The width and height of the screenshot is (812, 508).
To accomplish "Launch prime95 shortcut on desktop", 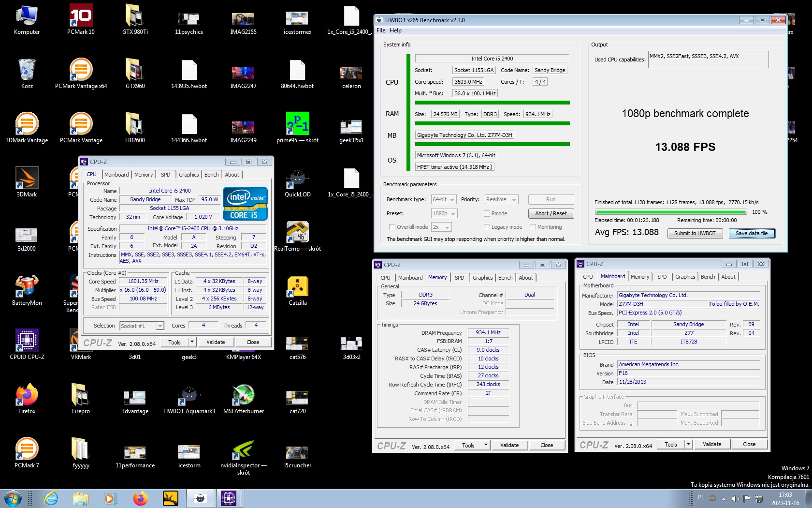I will (x=297, y=128).
